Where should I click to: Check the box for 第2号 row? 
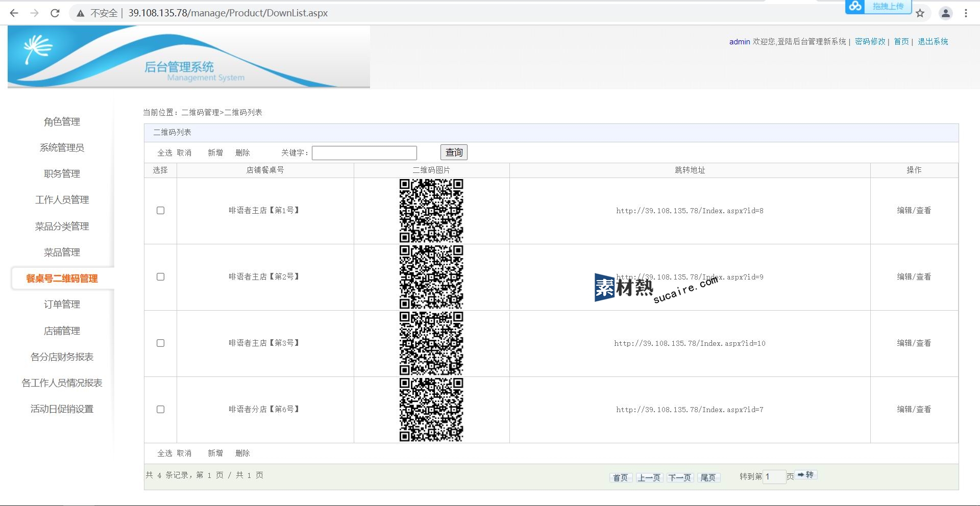[160, 276]
